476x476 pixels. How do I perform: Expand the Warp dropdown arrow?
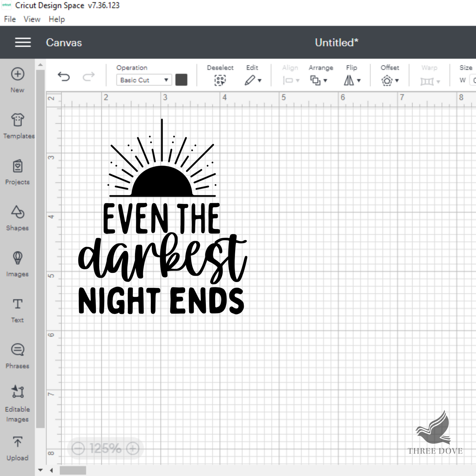[x=438, y=82]
